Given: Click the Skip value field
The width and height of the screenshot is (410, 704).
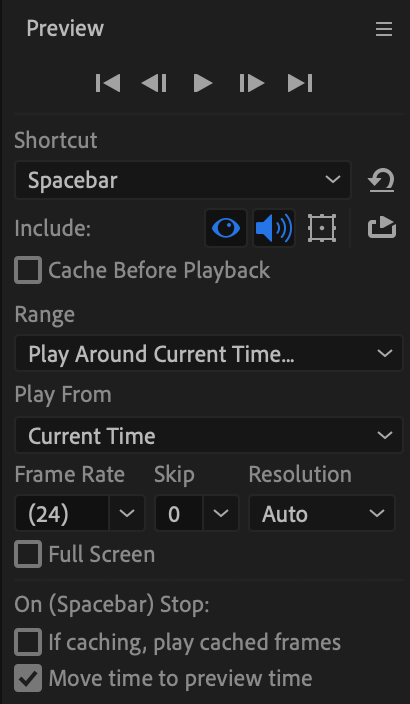Looking at the screenshot, I should pyautogui.click(x=179, y=513).
